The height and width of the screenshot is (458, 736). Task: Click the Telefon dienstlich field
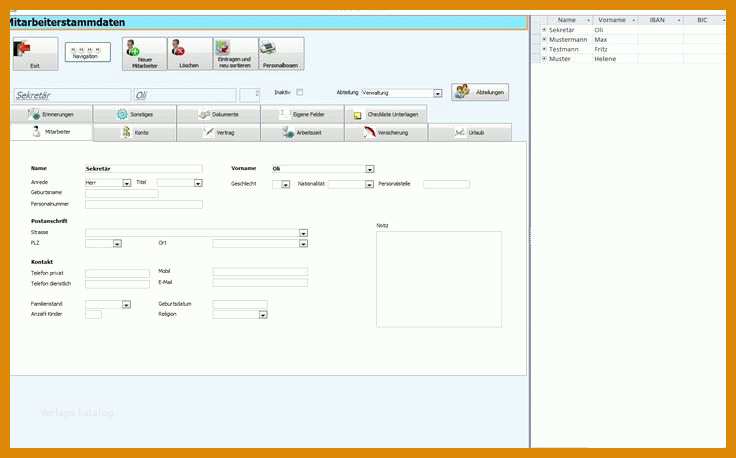click(x=117, y=284)
